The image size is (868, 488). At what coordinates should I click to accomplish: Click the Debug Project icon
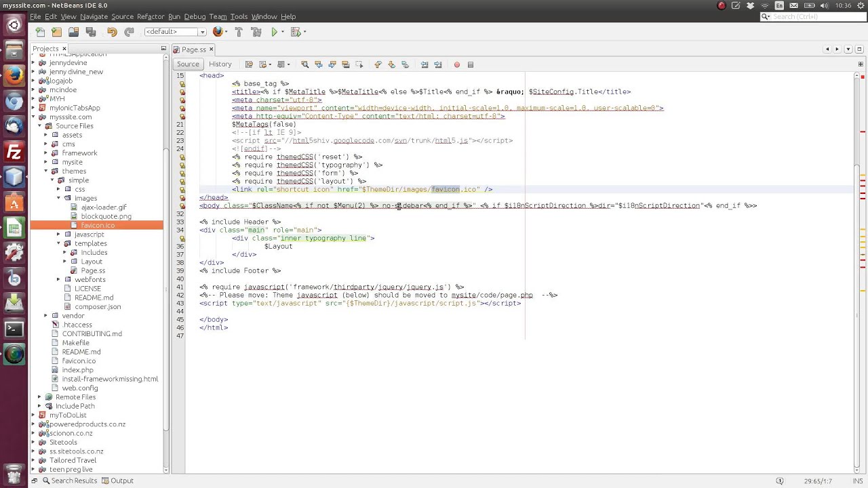(295, 32)
